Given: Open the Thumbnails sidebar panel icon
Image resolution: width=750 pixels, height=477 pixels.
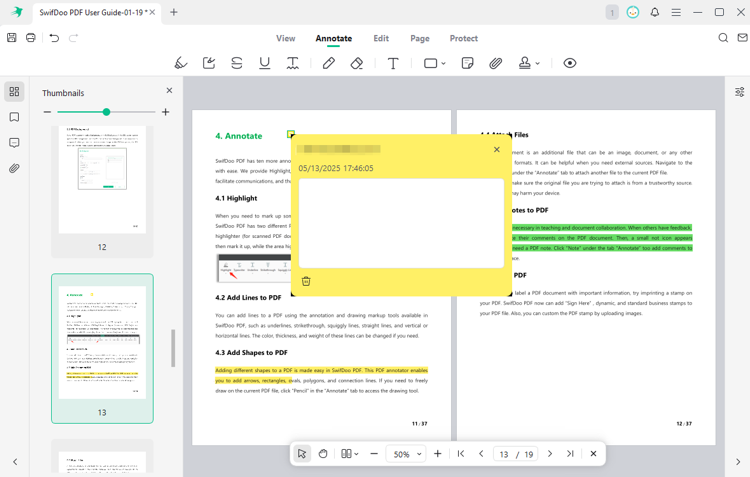Looking at the screenshot, I should tap(14, 91).
